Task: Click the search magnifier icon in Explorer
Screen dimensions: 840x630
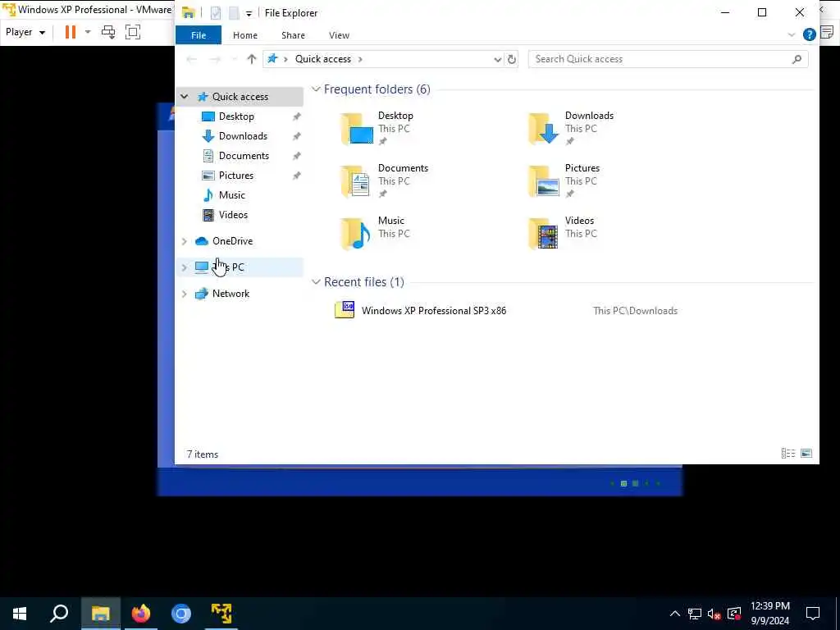Action: pyautogui.click(x=797, y=59)
